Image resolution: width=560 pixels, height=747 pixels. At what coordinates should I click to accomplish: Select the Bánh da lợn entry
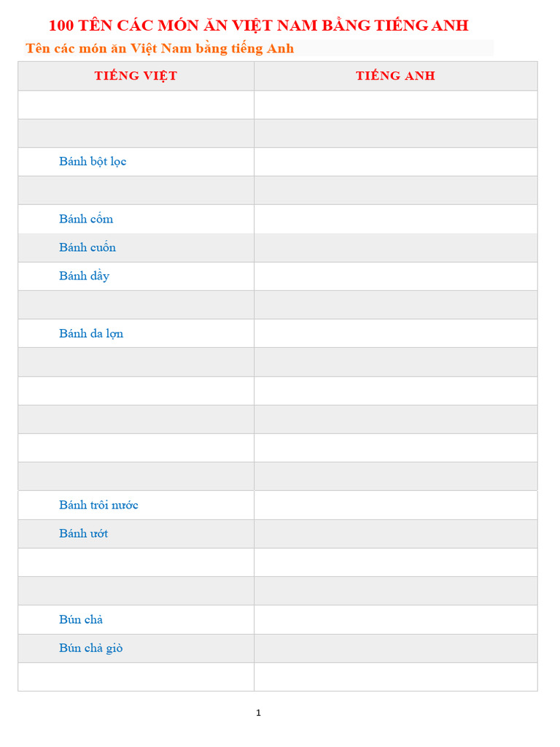[91, 333]
